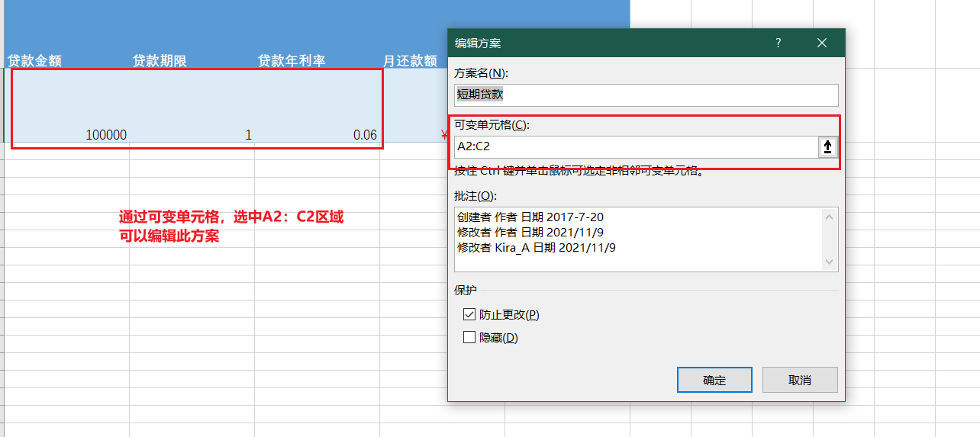Click the 批注 scrollbar up arrow
The height and width of the screenshot is (437, 980).
(x=830, y=217)
